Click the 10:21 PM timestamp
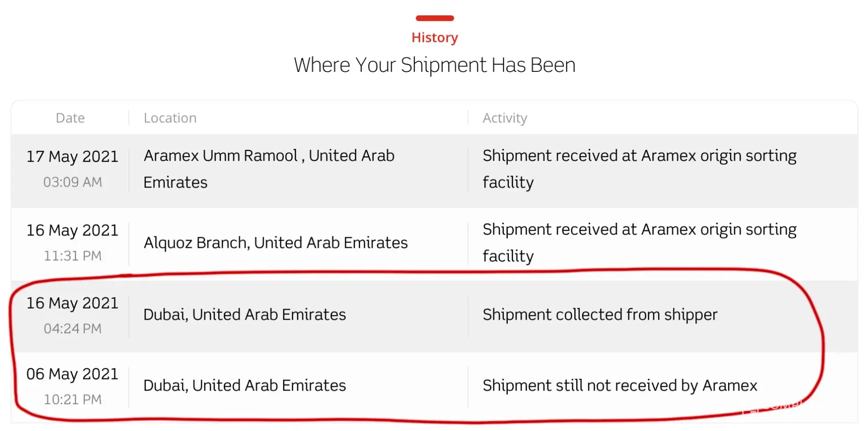 [x=72, y=400]
